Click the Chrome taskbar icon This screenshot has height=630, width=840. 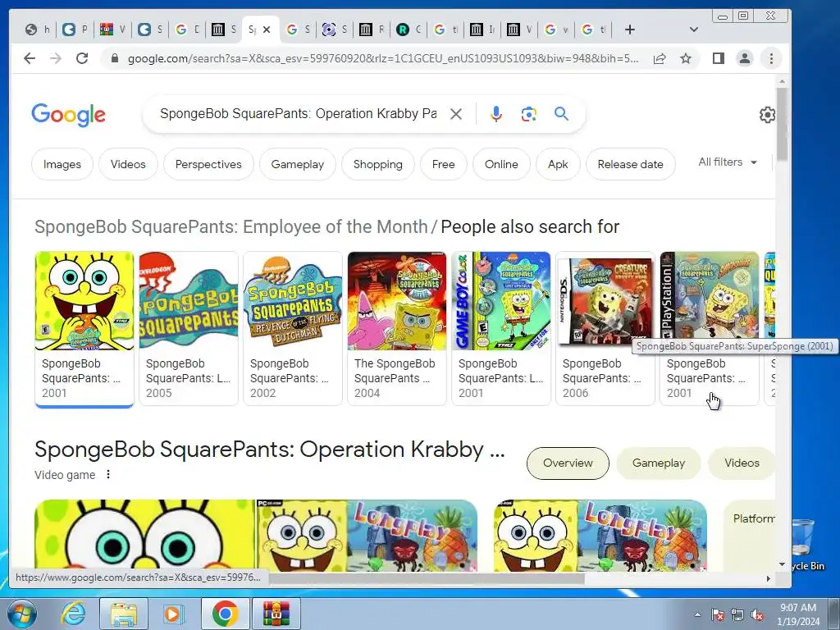[225, 614]
